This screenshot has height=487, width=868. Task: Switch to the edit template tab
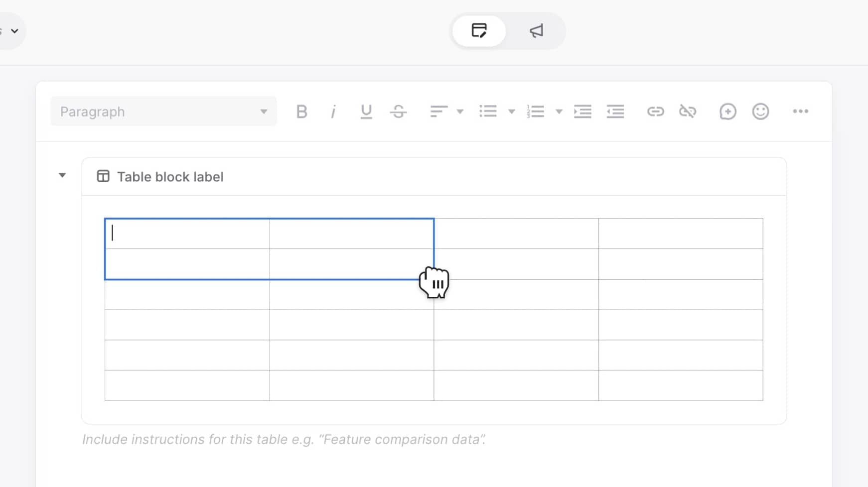479,31
